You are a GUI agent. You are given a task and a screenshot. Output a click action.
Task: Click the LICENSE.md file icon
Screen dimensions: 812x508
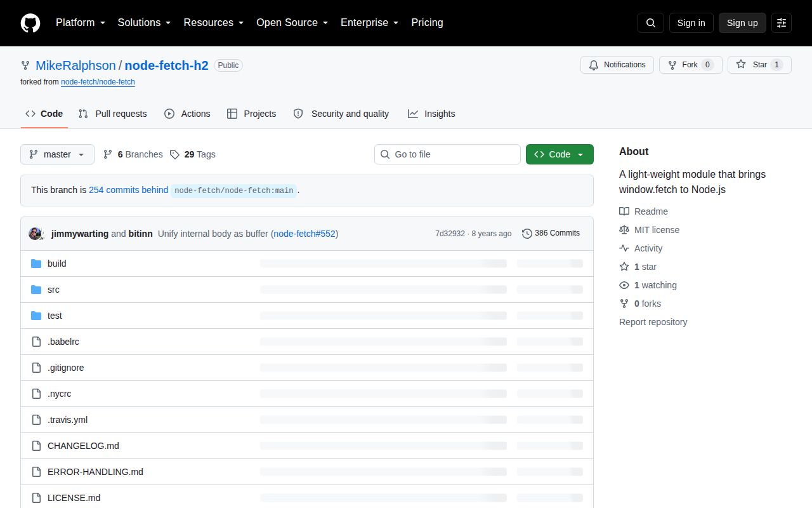(x=36, y=498)
